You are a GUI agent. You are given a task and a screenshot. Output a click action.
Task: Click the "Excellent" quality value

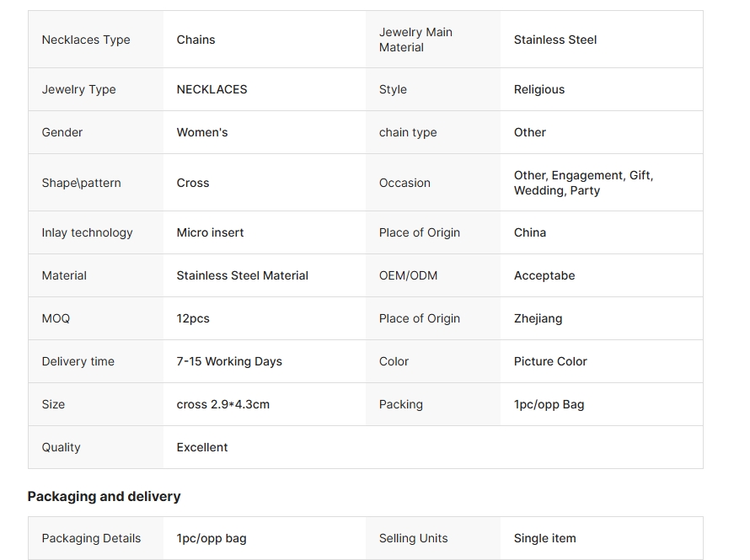[x=201, y=447]
